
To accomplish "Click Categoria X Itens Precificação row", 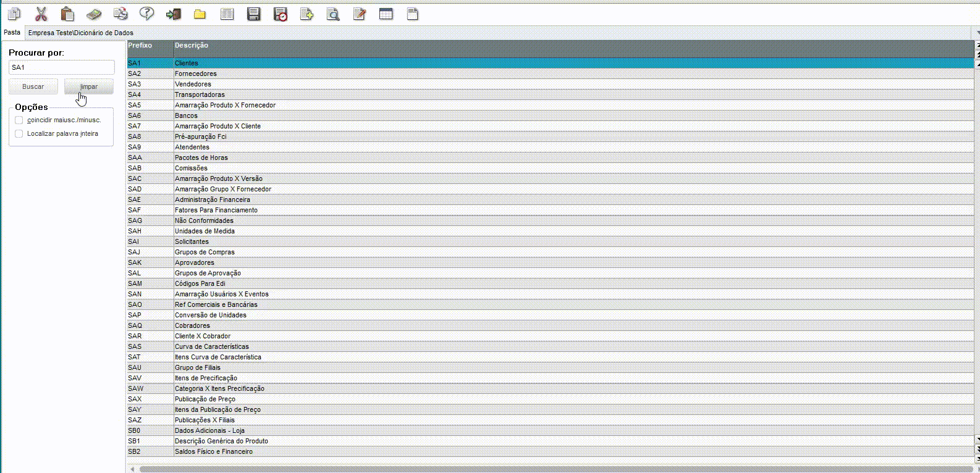I will pyautogui.click(x=551, y=388).
